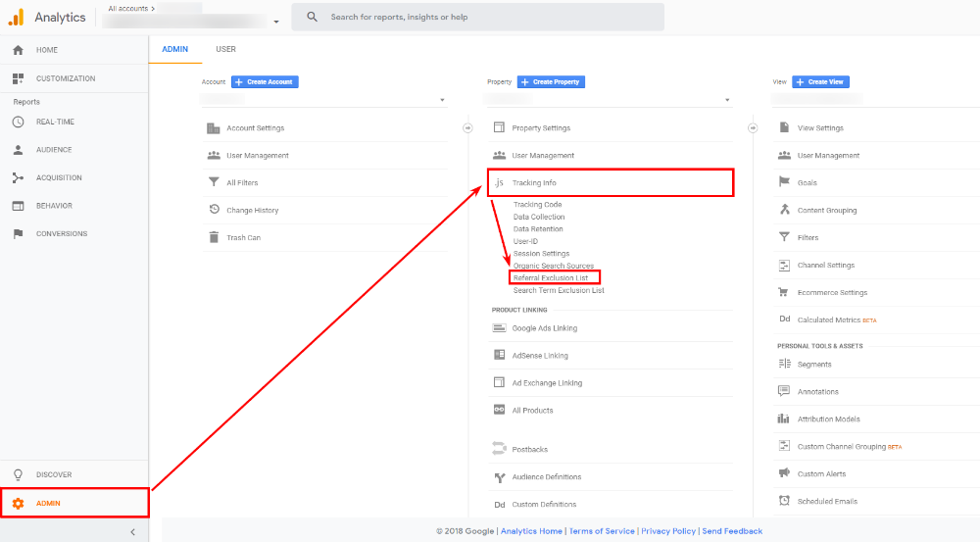Open Data Retention under Tracking Info
Screen dimensions: 980x542
click(538, 229)
